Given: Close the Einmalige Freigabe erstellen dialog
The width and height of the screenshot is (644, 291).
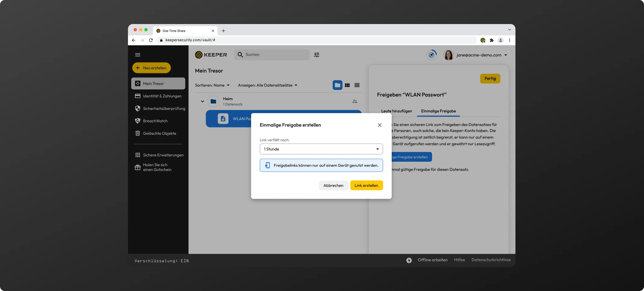Looking at the screenshot, I should [380, 125].
